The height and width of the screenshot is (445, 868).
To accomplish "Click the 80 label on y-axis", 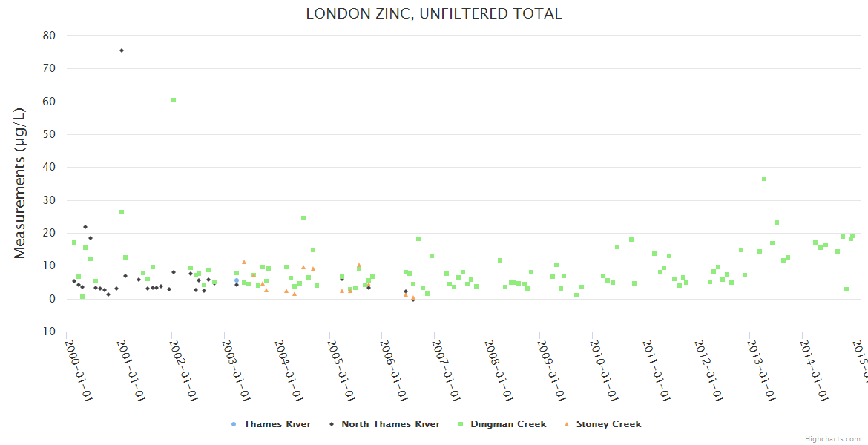I will [49, 36].
